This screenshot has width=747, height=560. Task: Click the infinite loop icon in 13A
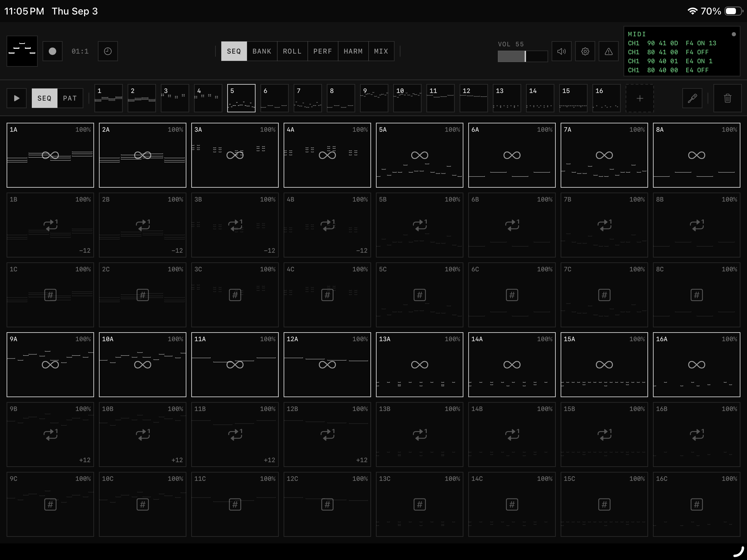coord(419,365)
